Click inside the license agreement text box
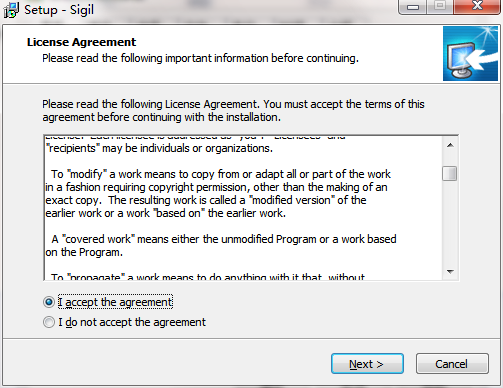Viewport: 503px width, 388px height. 243,208
